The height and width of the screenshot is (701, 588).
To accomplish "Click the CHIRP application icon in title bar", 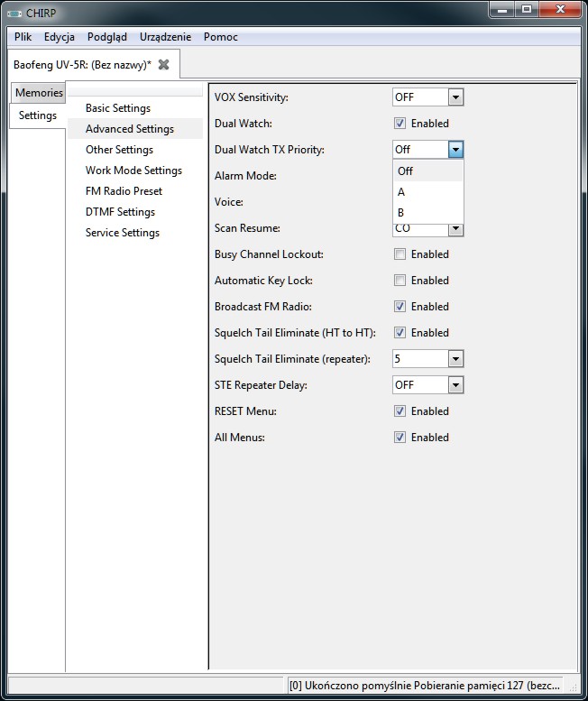I will pos(14,14).
